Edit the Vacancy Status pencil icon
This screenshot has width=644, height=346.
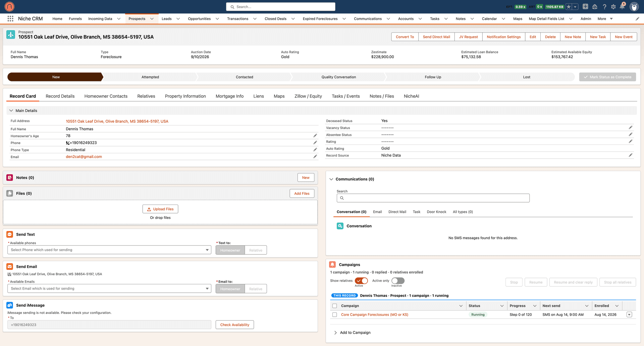[x=631, y=127]
